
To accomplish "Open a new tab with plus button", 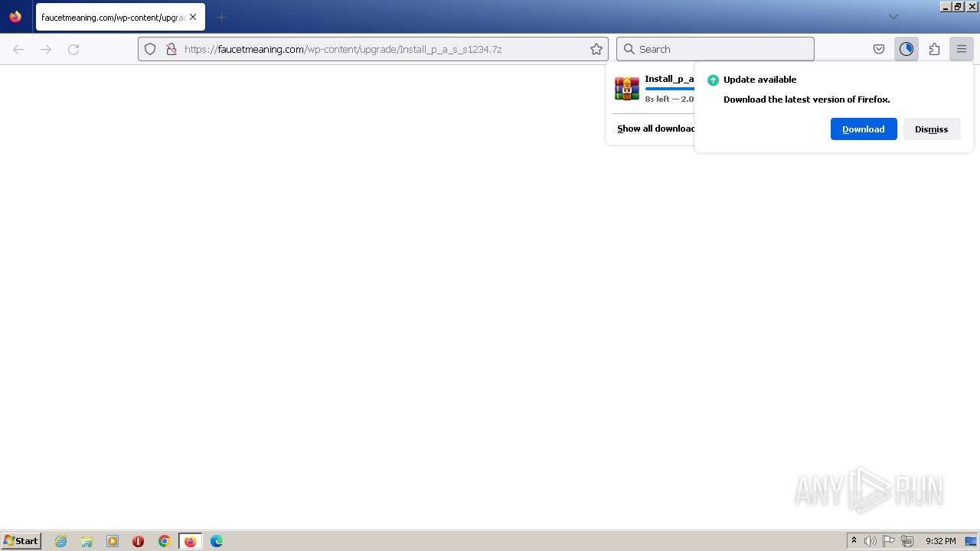I will click(221, 17).
